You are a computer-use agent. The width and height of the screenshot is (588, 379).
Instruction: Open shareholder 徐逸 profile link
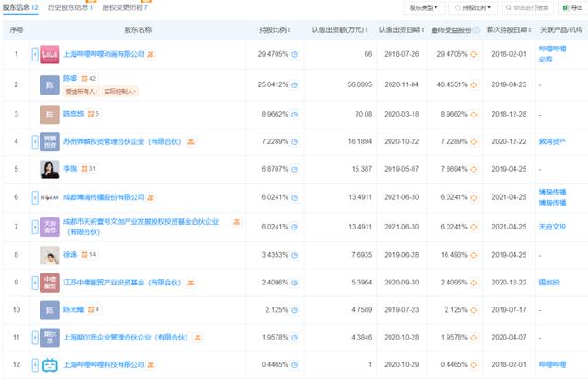point(70,255)
